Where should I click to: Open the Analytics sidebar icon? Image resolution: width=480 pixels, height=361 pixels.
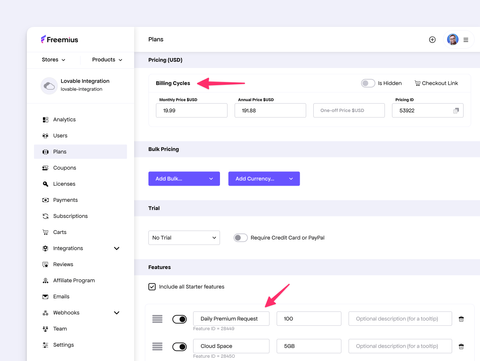click(45, 120)
